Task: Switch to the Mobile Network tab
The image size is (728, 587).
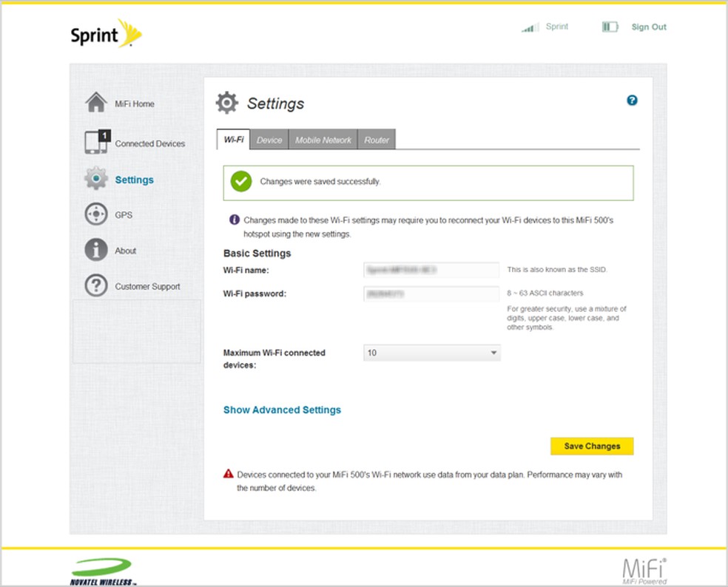Action: coord(323,140)
